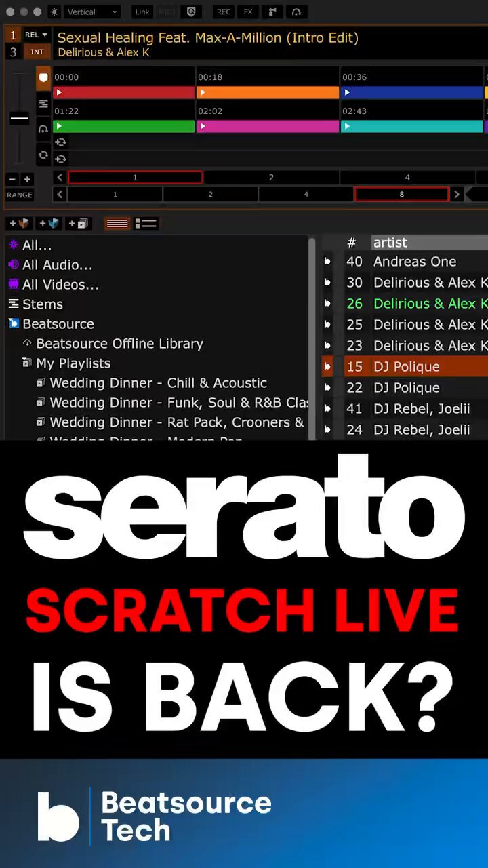The height and width of the screenshot is (868, 488).
Task: Open the REC recording panel
Action: point(224,12)
